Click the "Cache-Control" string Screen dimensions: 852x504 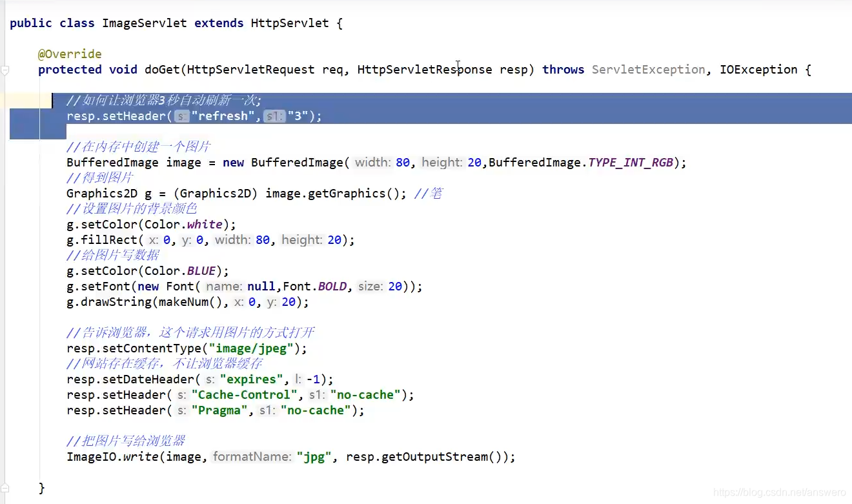point(244,395)
